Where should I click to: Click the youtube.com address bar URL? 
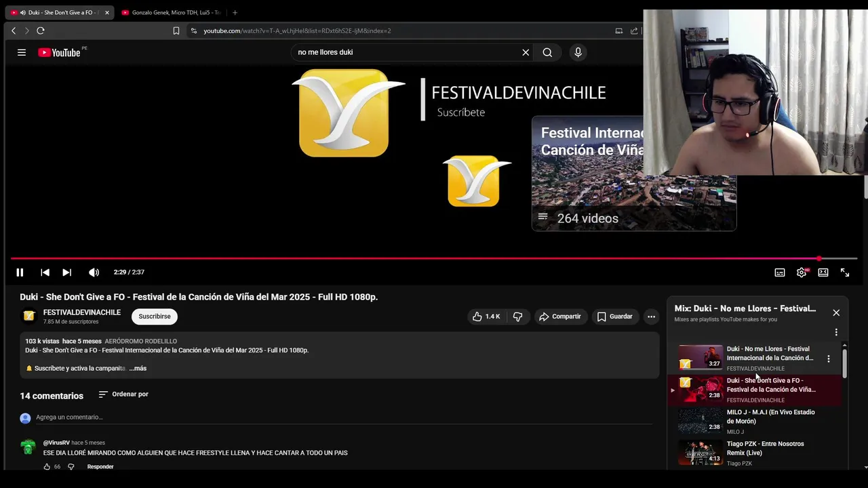tap(297, 30)
